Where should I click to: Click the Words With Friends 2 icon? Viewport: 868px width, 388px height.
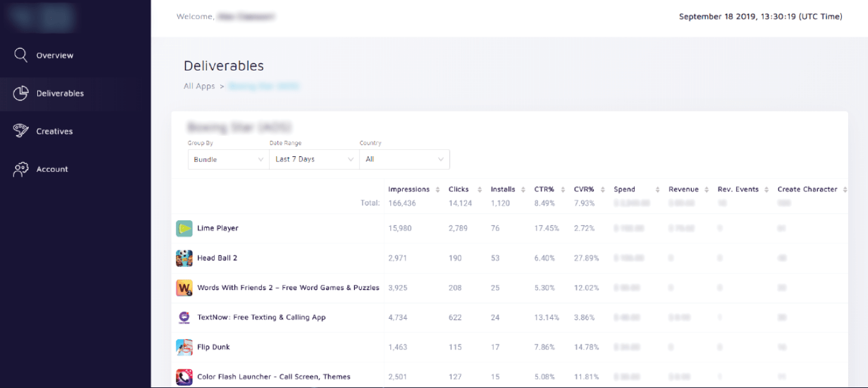[x=184, y=288]
